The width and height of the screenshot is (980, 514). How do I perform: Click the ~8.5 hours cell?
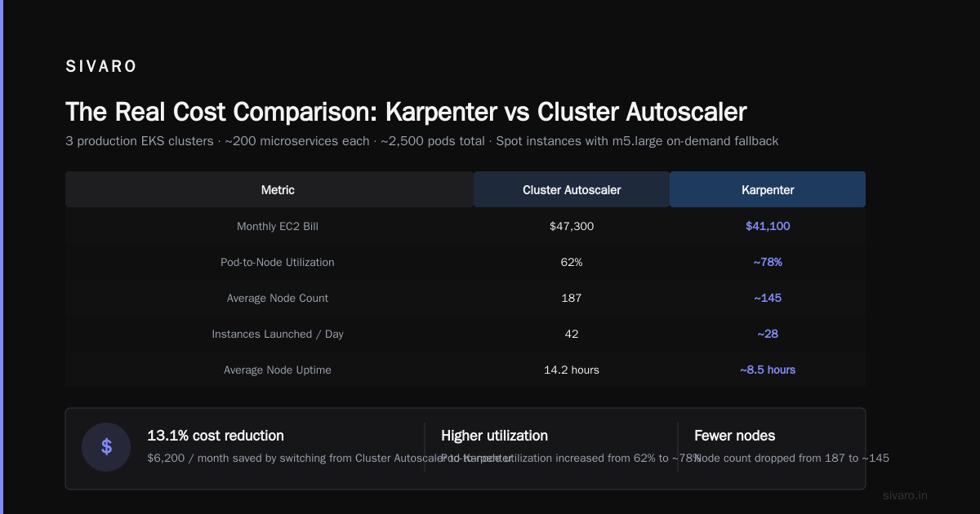pos(768,370)
